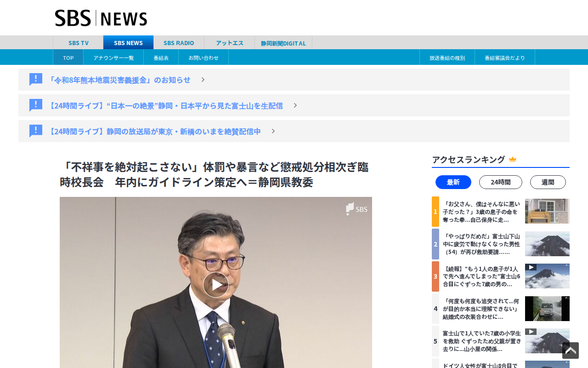Click the chevron after 新橋 live notice

[x=273, y=131]
